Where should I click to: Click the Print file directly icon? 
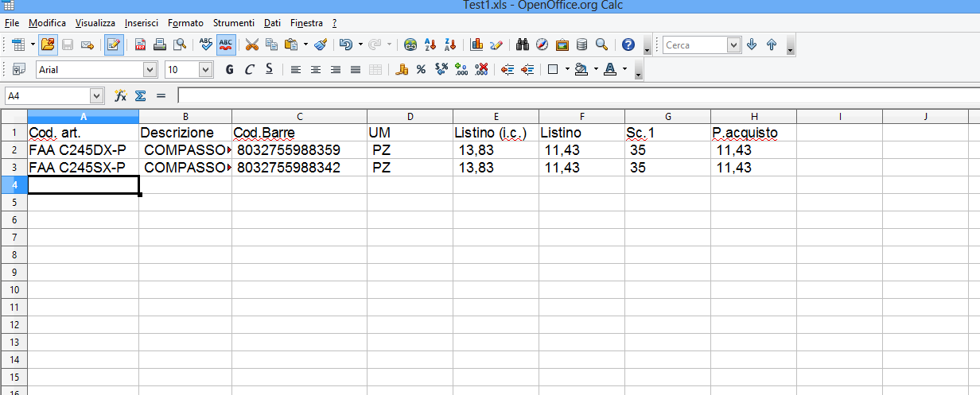click(160, 45)
